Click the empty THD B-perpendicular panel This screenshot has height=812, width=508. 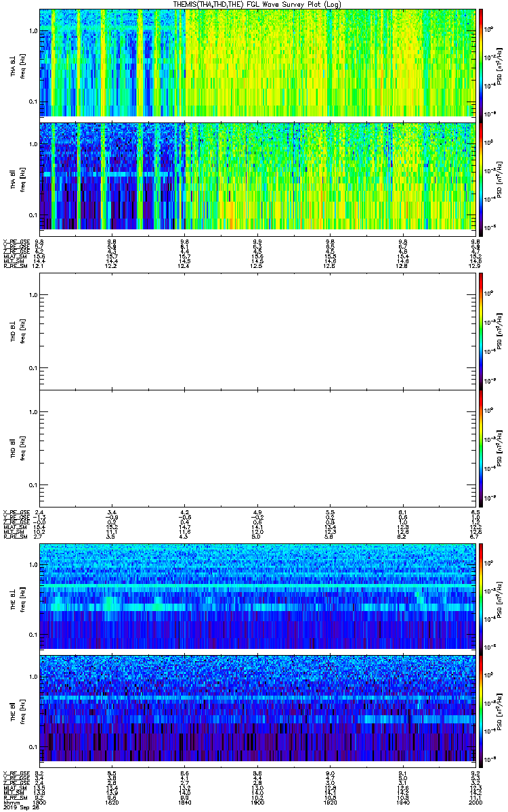pos(258,330)
